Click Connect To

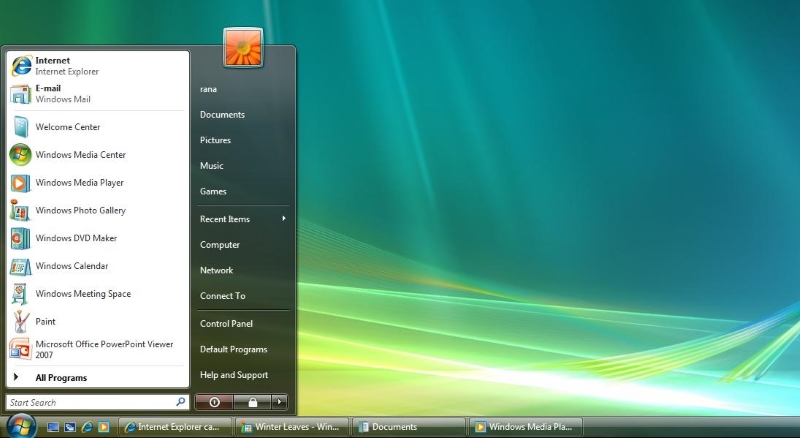[222, 296]
